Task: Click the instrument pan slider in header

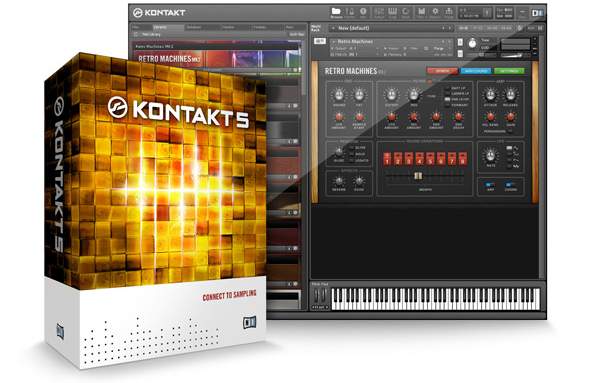Action: click(482, 55)
